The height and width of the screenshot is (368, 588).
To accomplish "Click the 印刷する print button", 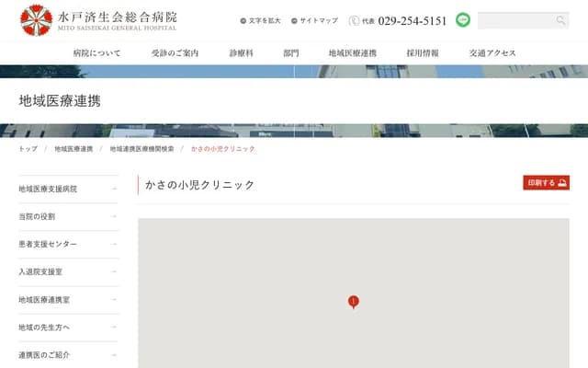I will coord(546,183).
